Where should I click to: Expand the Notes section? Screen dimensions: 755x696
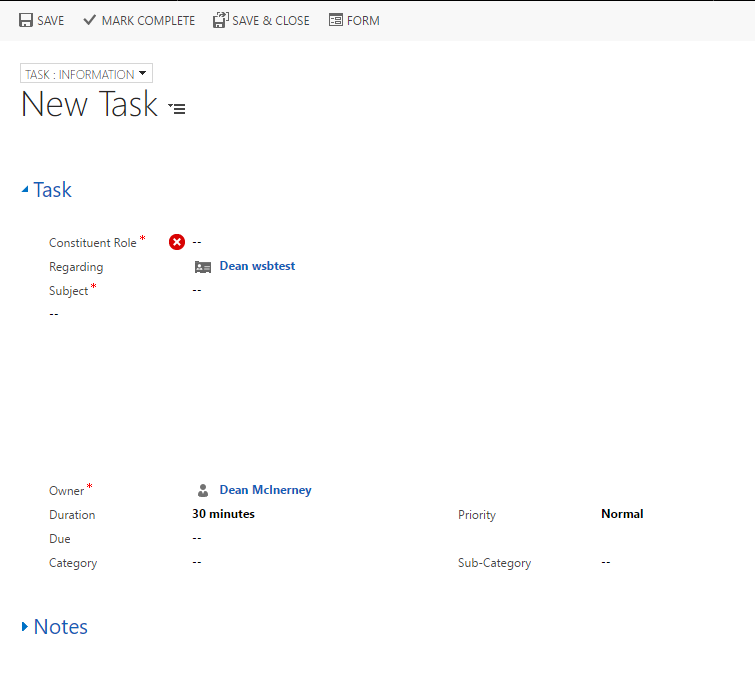click(x=25, y=627)
